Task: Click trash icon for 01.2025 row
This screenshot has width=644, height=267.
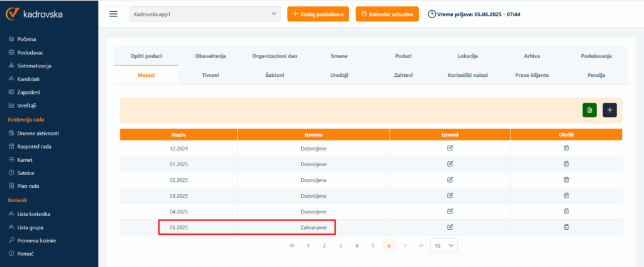Action: coord(566,164)
